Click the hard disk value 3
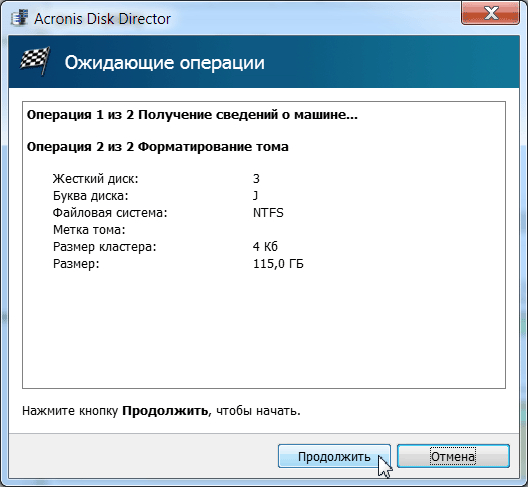This screenshot has width=528, height=487. [x=256, y=178]
